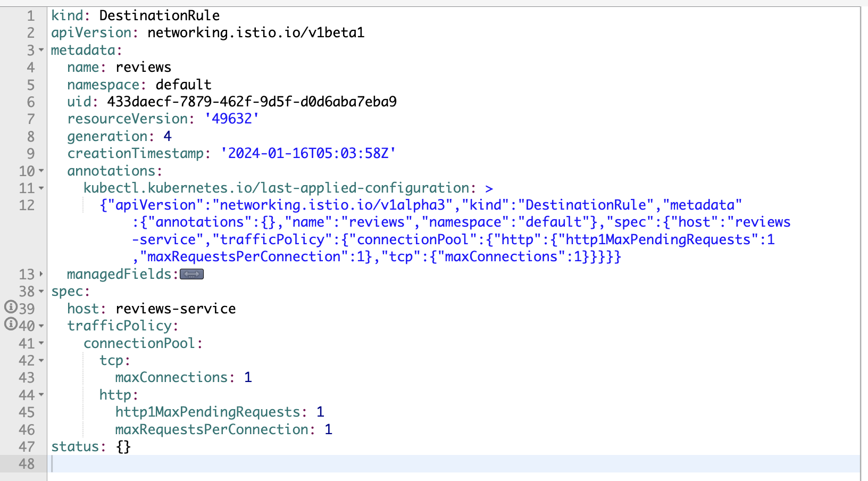Image resolution: width=868 pixels, height=481 pixels.
Task: Collapse the annotations fold arrow on line 10
Action: (41, 171)
